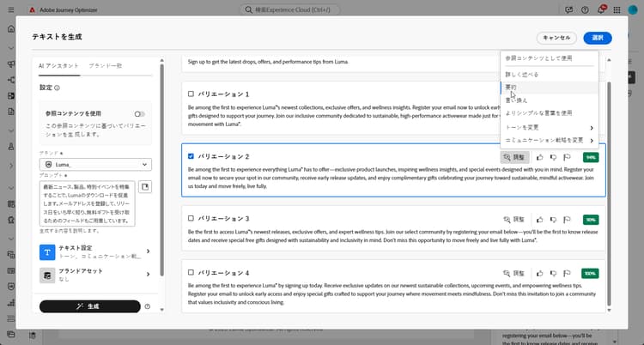Image resolution: width=644 pixels, height=345 pixels.
Task: Open the hamburger navigation menu
Action: click(x=11, y=9)
